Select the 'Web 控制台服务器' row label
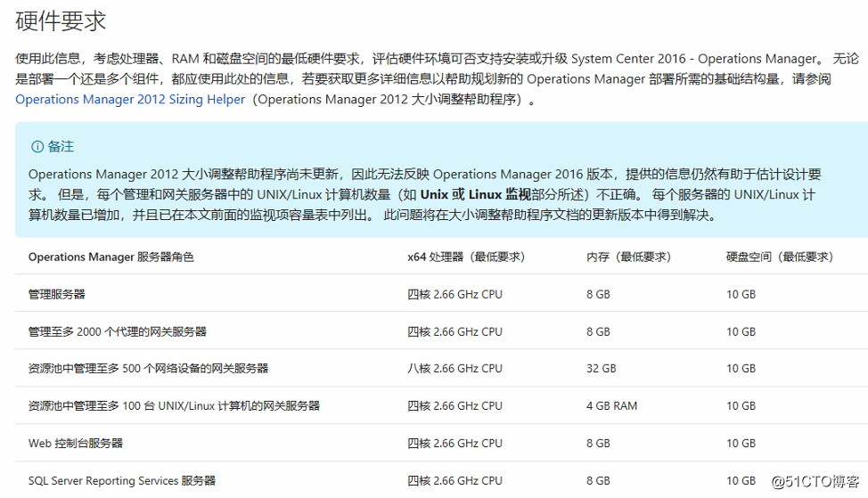This screenshot has height=498, width=868. [x=75, y=444]
